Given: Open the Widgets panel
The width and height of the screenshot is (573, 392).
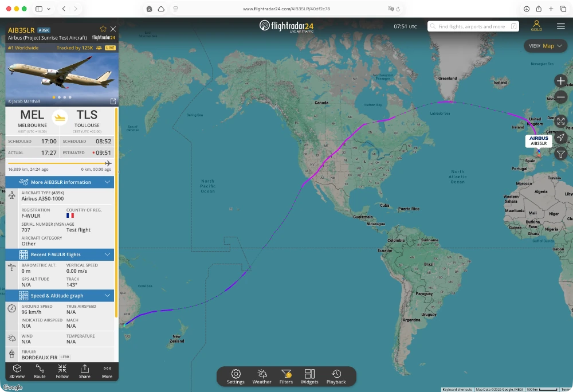Looking at the screenshot, I should pos(309,377).
